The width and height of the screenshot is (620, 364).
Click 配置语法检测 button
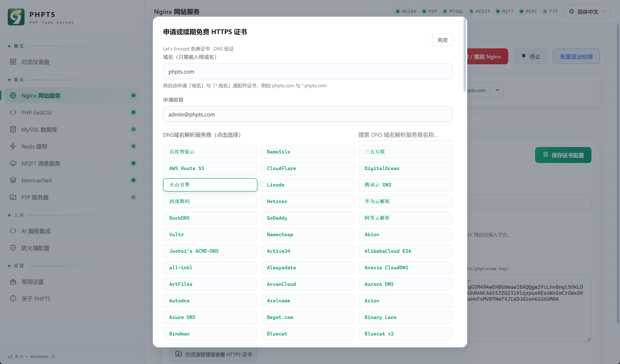click(x=576, y=57)
